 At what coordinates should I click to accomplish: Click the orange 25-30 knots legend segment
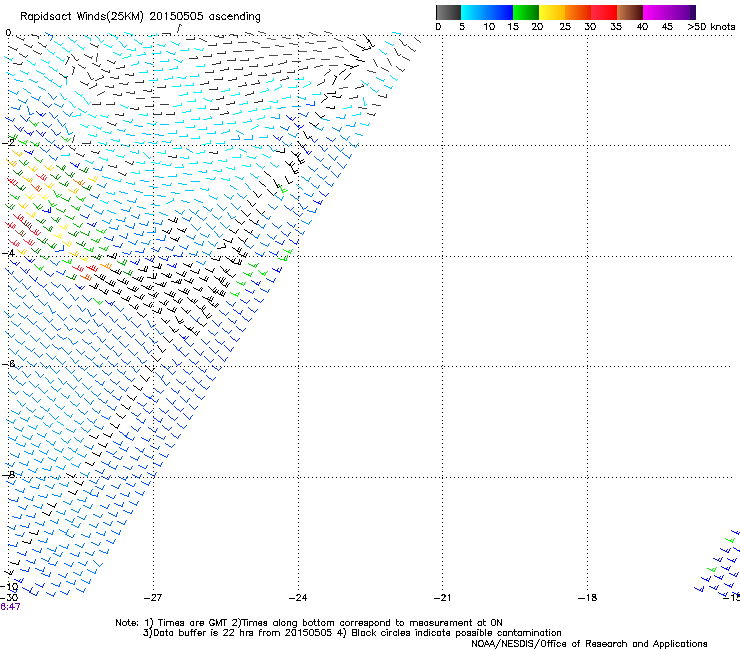coord(578,12)
